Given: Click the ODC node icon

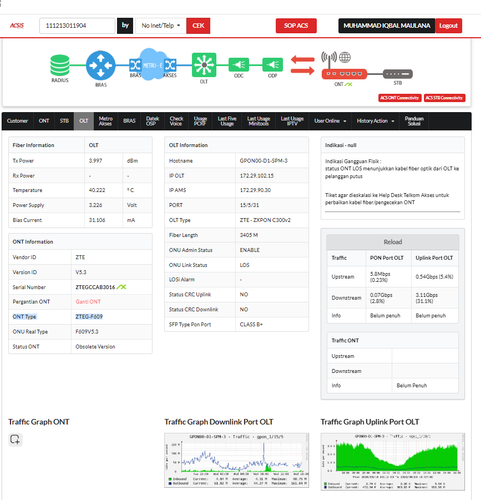Looking at the screenshot, I should click(239, 65).
